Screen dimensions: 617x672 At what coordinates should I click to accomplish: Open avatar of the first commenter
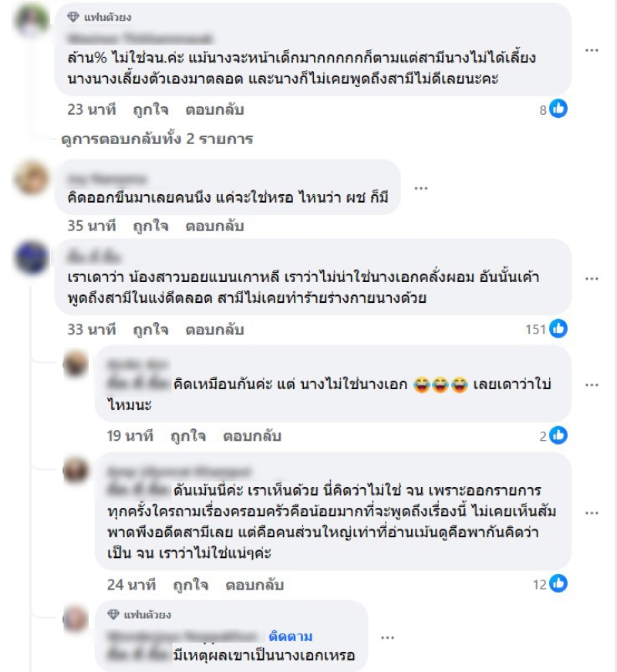(32, 20)
